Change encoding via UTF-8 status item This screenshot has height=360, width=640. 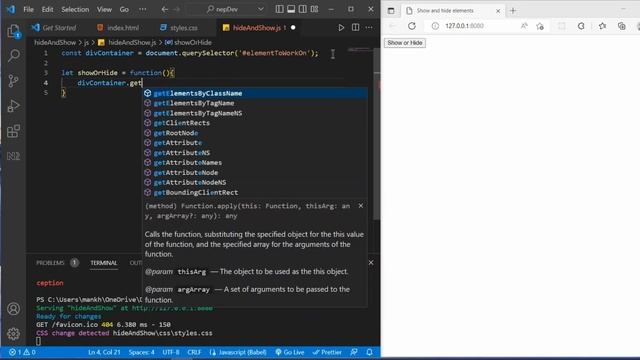[171, 352]
